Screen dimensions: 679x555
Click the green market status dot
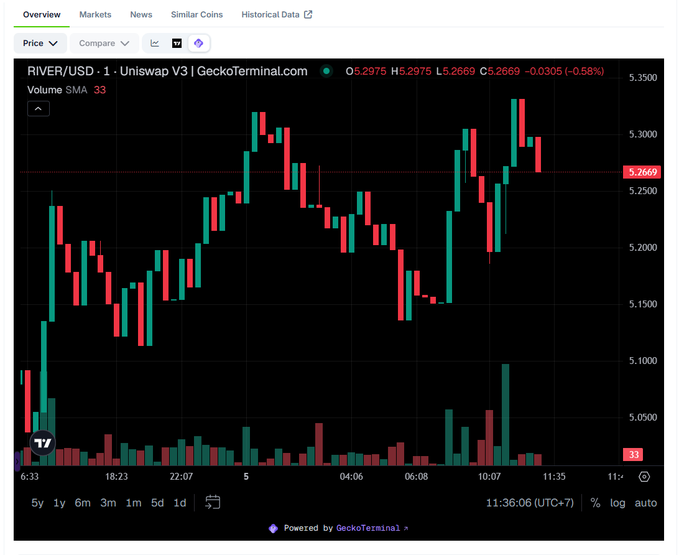pos(327,71)
